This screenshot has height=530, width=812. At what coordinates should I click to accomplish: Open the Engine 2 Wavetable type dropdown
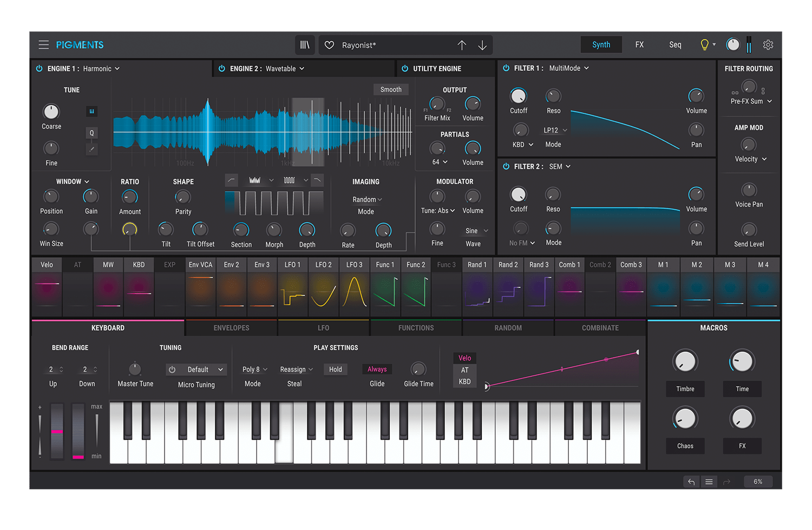(x=285, y=69)
